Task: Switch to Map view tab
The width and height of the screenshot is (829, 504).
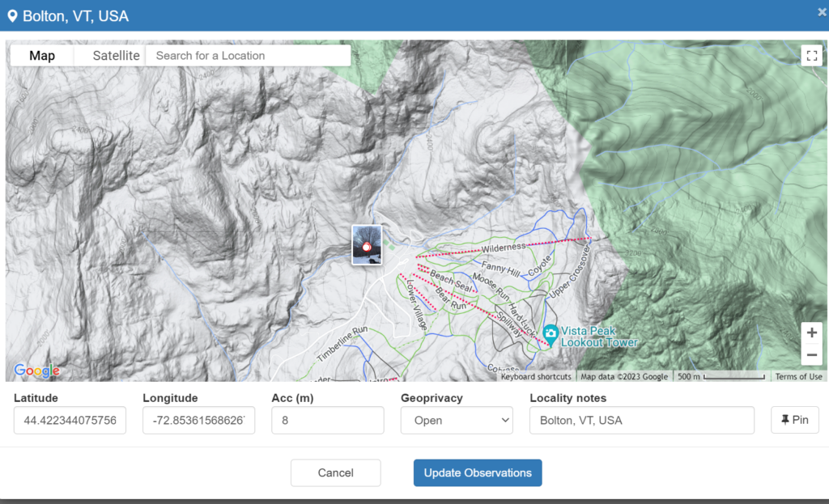Action: tap(42, 56)
